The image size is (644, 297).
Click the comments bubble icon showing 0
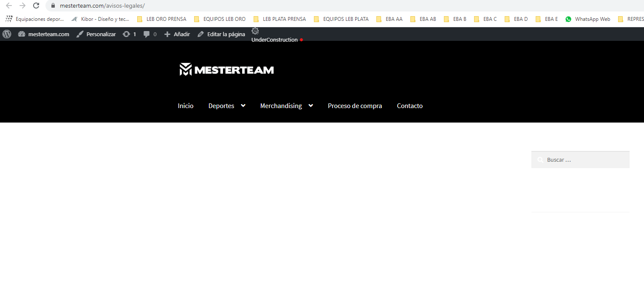(150, 34)
